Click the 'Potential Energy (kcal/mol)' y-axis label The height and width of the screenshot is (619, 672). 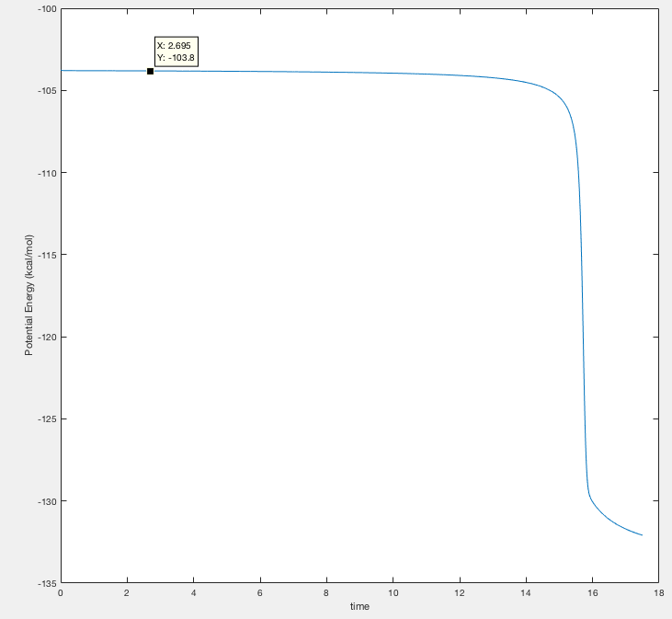click(x=28, y=295)
